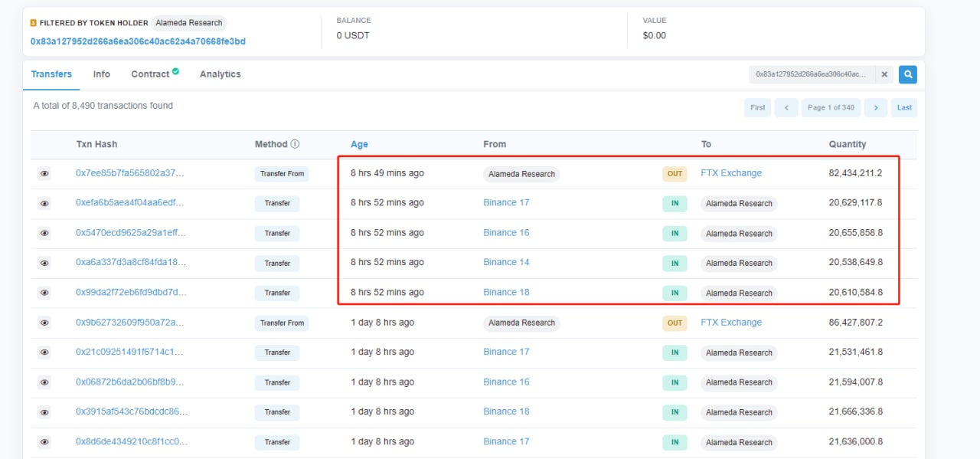Switch to the Analytics tab
The image size is (980, 459).
220,74
